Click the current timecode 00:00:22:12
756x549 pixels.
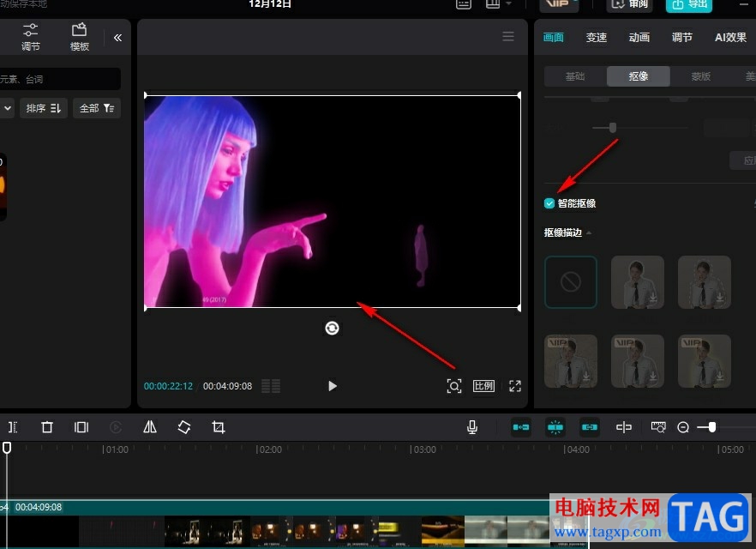pos(168,386)
